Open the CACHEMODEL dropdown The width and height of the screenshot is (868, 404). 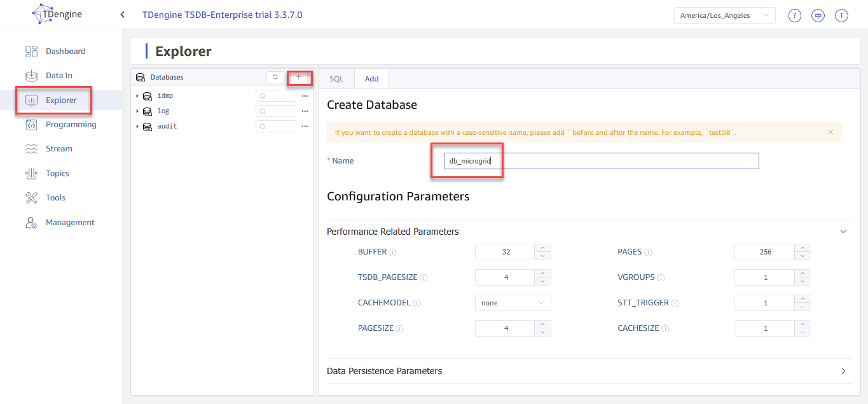click(x=513, y=303)
